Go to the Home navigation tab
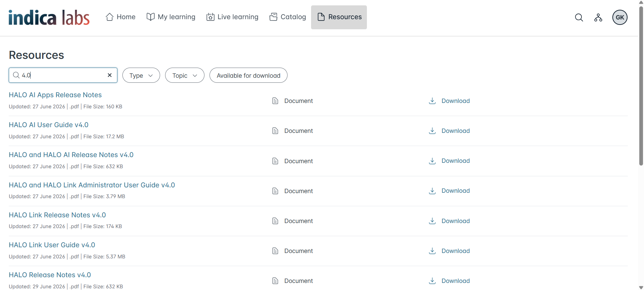644x290 pixels. pyautogui.click(x=120, y=17)
